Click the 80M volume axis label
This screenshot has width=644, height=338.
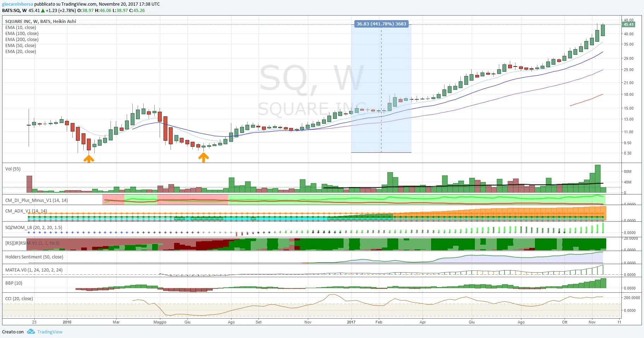pos(627,172)
